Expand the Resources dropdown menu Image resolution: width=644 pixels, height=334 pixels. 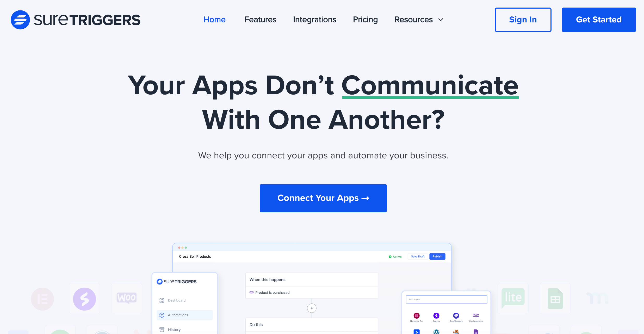[418, 19]
